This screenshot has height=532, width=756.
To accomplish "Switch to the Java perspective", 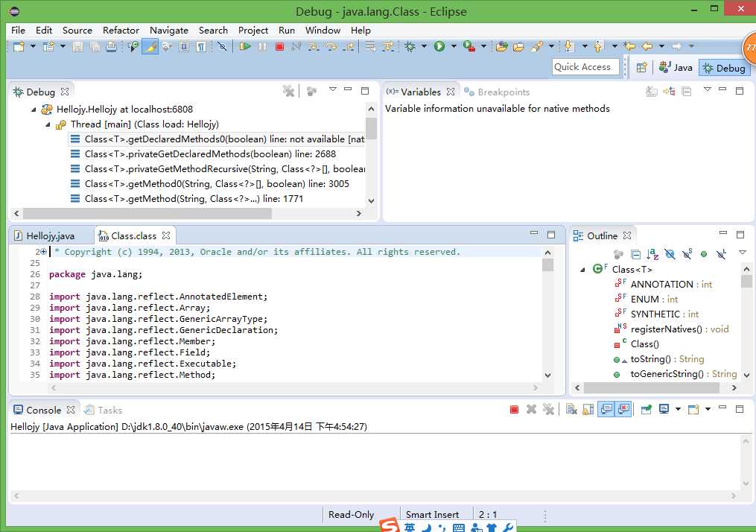I will coord(676,68).
